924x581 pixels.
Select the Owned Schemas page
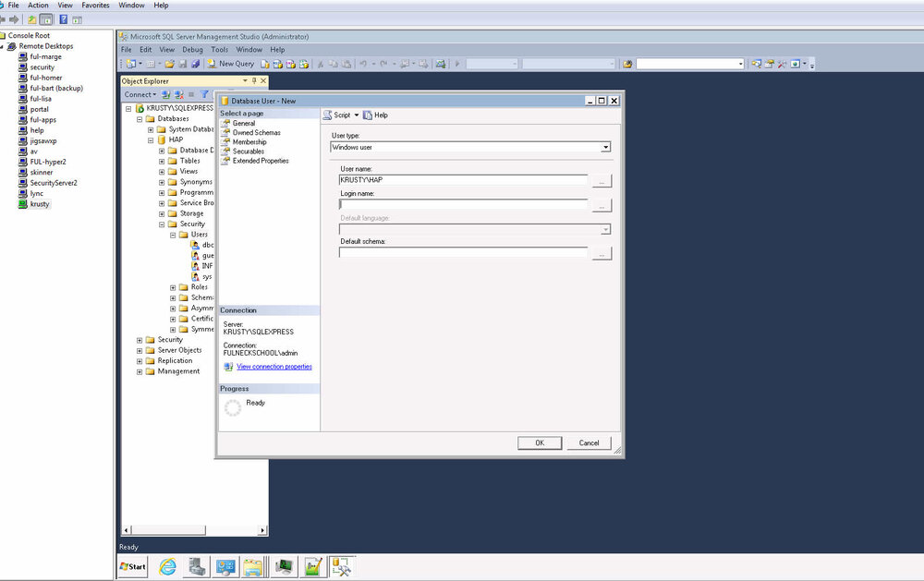pos(256,133)
